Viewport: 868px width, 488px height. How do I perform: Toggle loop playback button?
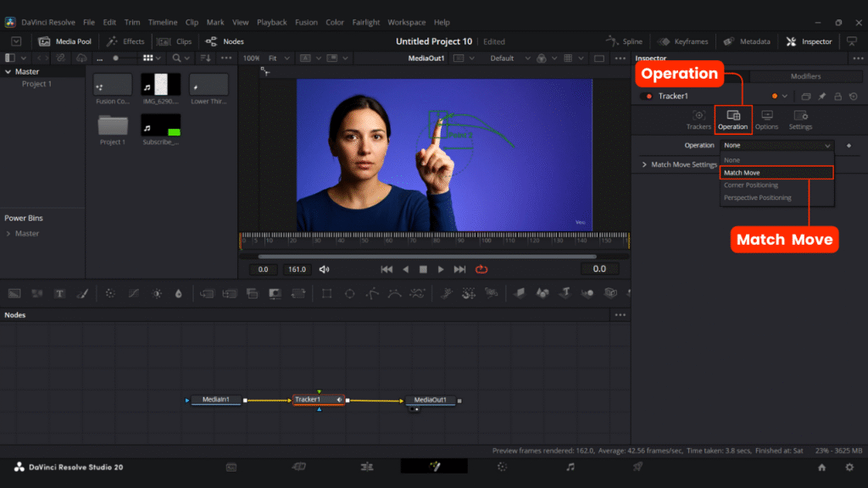pos(481,269)
